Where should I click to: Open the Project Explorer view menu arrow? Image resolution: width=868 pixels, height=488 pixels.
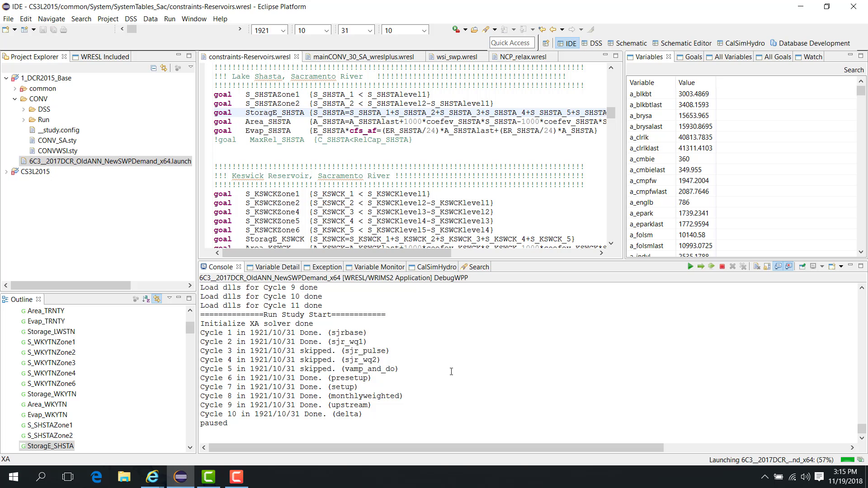(x=191, y=67)
